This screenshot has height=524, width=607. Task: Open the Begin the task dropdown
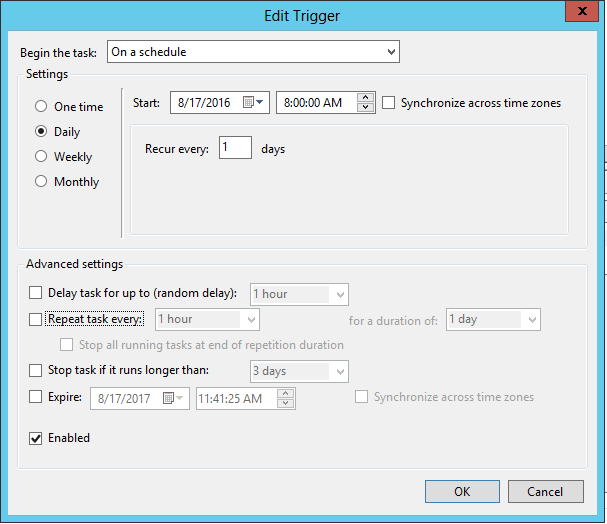254,51
